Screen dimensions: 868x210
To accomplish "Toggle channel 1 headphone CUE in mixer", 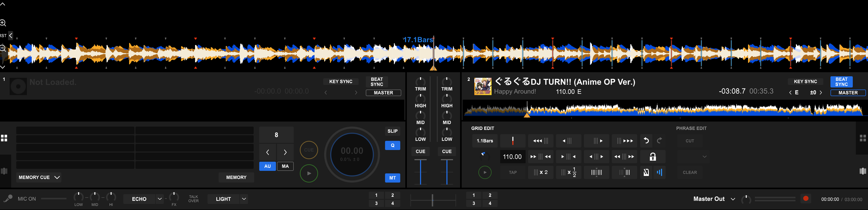I will pyautogui.click(x=420, y=151).
